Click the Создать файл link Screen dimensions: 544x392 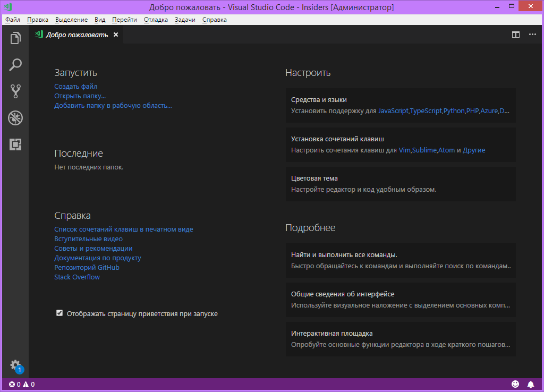point(75,87)
